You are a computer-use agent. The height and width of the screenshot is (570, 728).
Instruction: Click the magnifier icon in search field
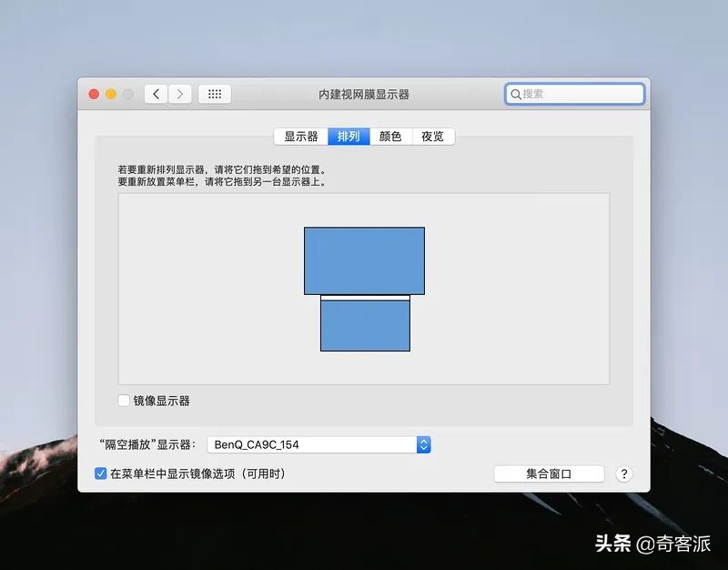pos(515,95)
